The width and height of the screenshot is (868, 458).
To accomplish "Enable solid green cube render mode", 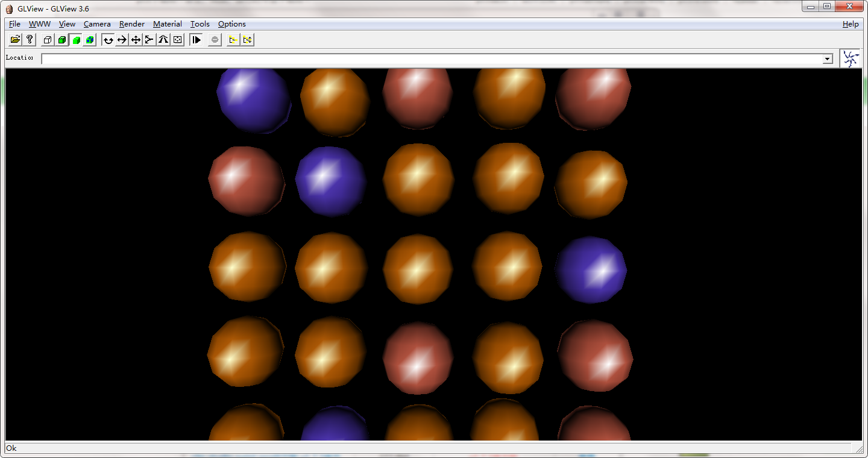I will tap(76, 40).
